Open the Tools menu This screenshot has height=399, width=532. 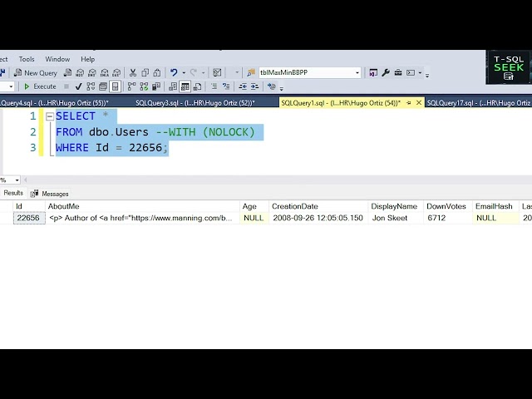[x=27, y=59]
